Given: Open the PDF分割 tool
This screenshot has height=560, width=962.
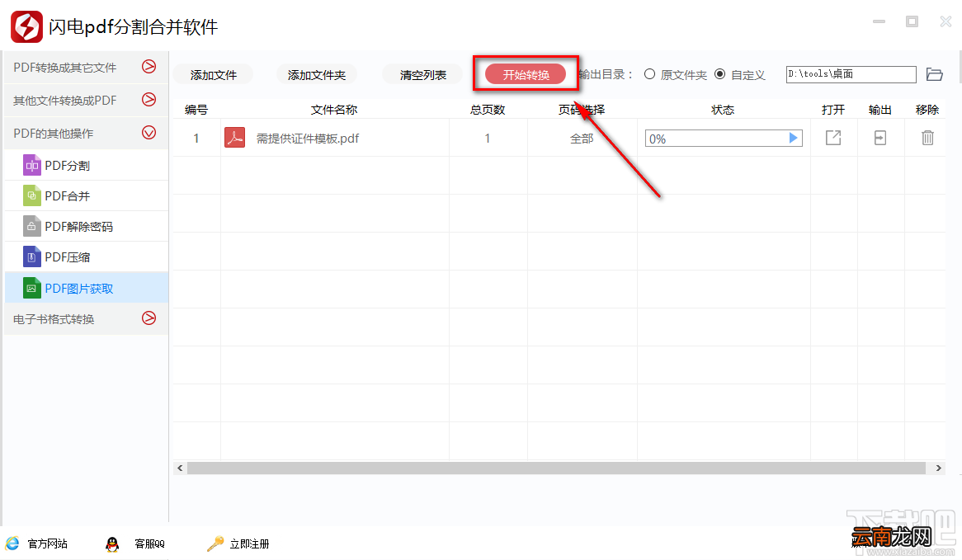Looking at the screenshot, I should 86,166.
